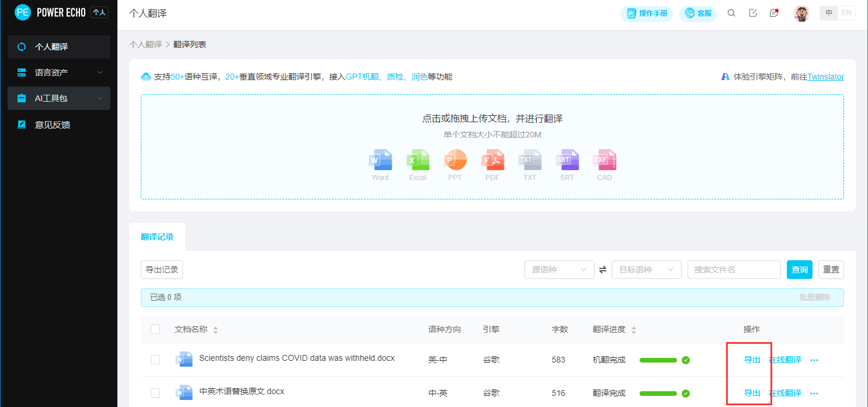Open the 目标语种 target language dropdown
This screenshot has width=868, height=407.
point(646,270)
